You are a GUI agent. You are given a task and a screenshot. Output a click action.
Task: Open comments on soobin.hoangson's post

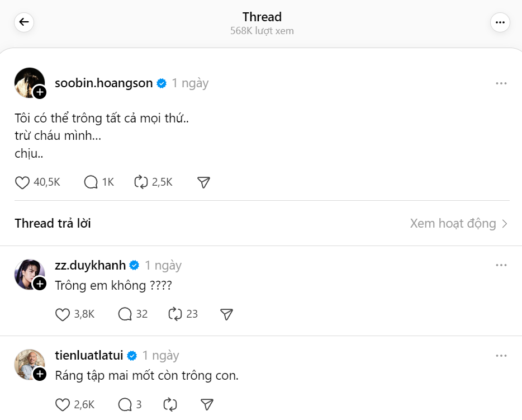coord(91,182)
